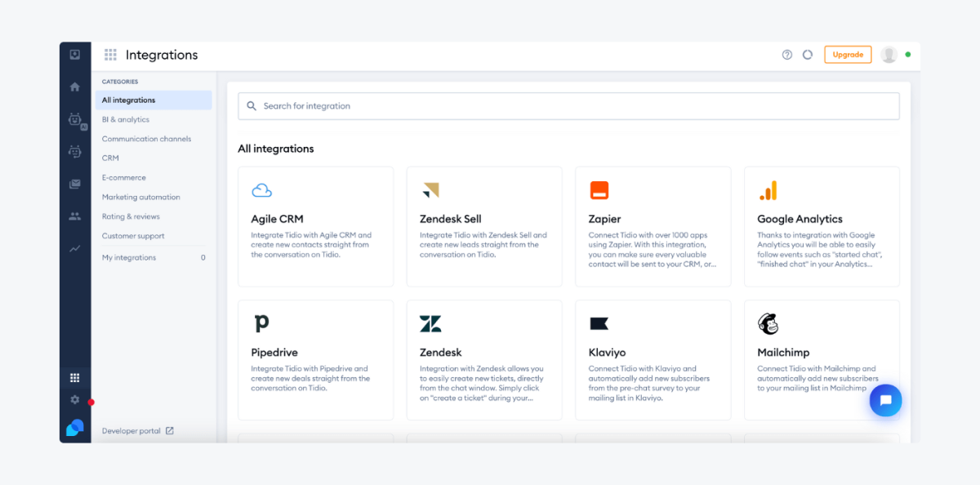
Task: Open the Home icon in the sidebar
Action: coord(74,86)
